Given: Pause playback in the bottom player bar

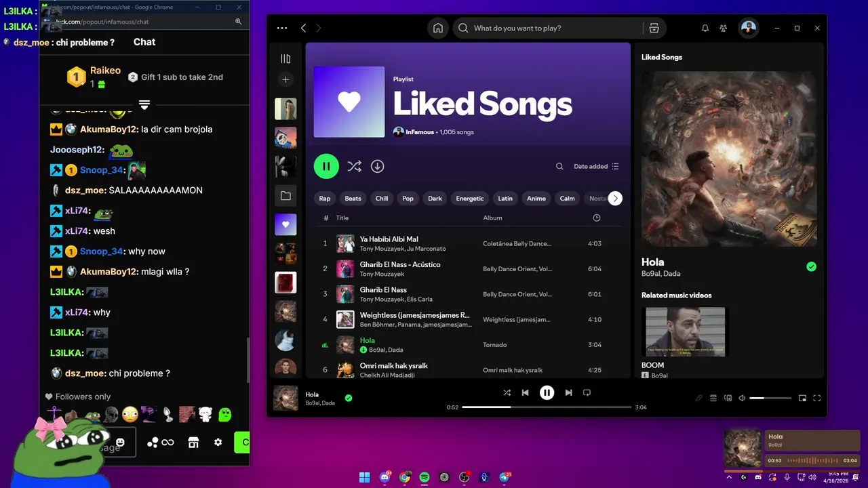Looking at the screenshot, I should click(547, 392).
